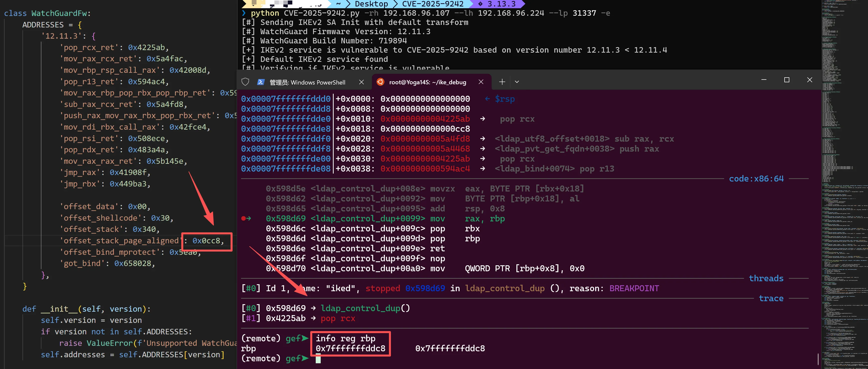Click the 0x0cc8 value in code editor

click(206, 241)
